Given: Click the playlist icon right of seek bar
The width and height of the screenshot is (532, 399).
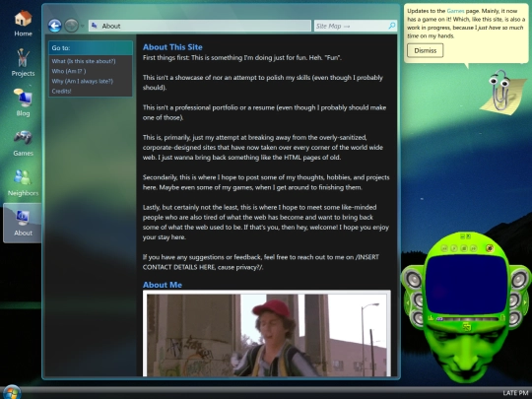Looking at the screenshot, I should (x=502, y=318).
